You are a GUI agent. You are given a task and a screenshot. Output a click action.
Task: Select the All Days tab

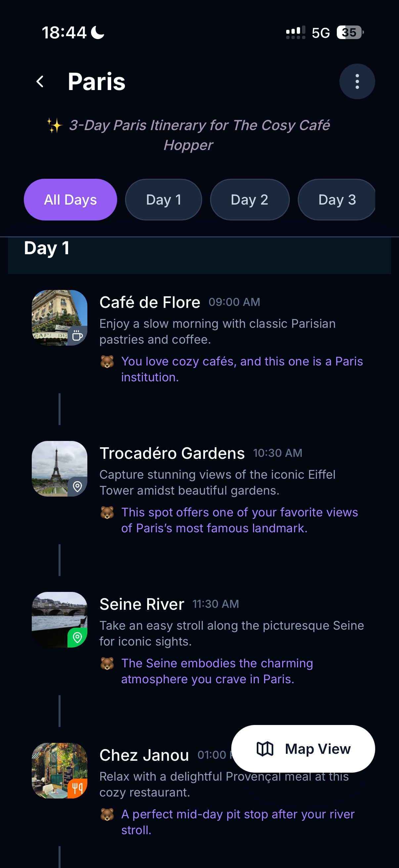(70, 200)
